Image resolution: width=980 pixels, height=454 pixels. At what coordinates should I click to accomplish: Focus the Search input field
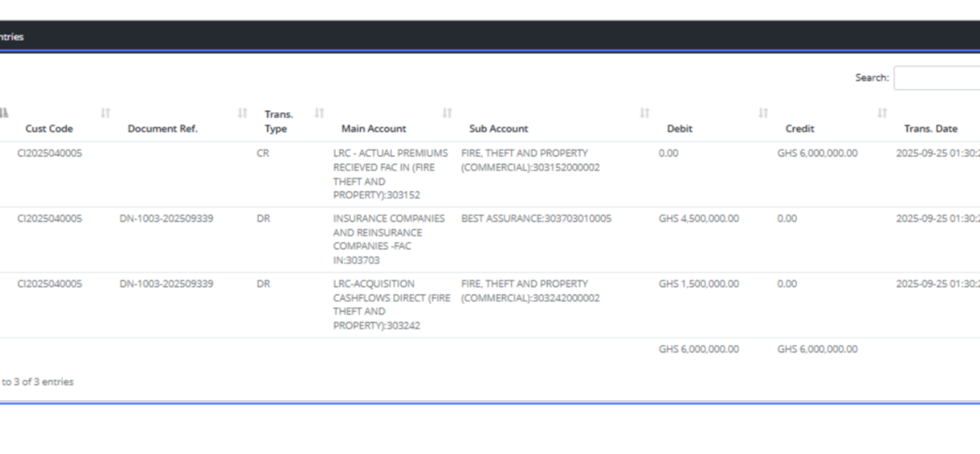(x=936, y=78)
